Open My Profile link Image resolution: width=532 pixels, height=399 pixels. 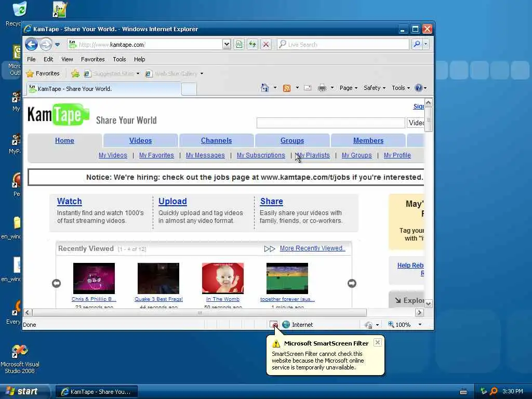coord(397,155)
